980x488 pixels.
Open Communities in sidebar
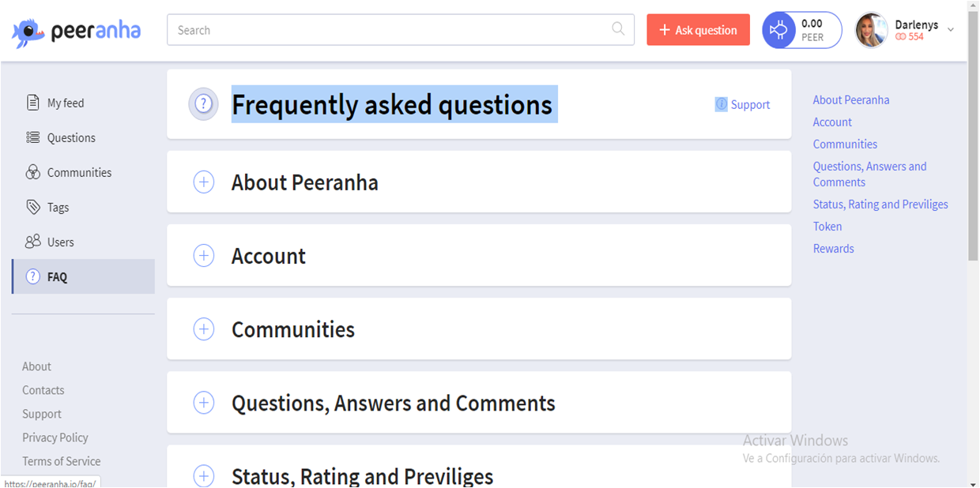pos(83,172)
